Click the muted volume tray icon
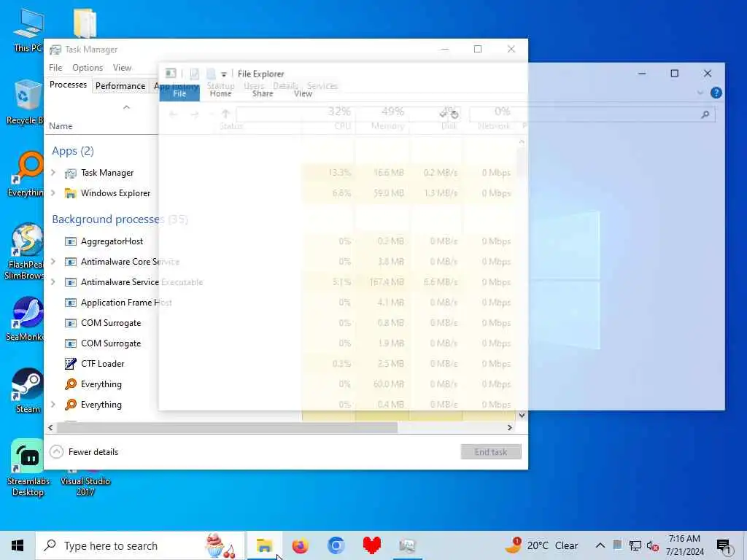 (x=653, y=545)
